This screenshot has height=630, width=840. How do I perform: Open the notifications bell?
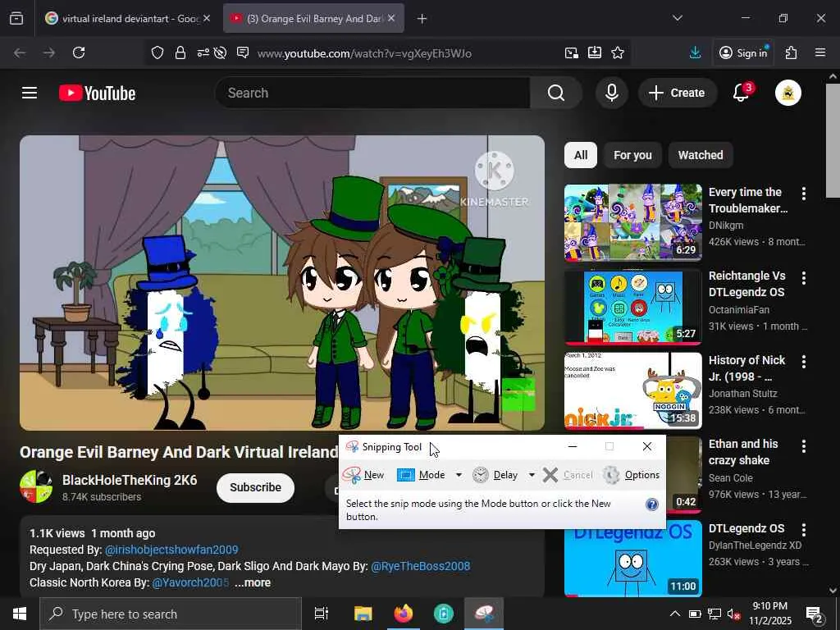[x=742, y=93]
